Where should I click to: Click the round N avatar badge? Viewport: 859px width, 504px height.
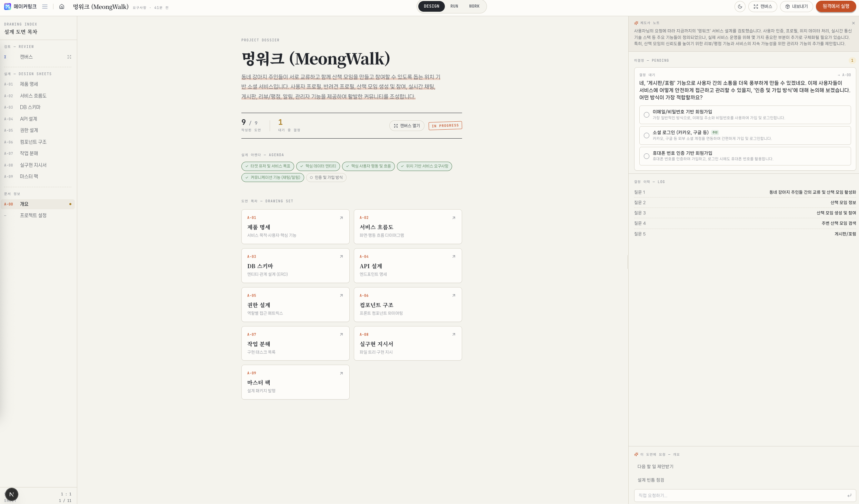click(x=11, y=494)
